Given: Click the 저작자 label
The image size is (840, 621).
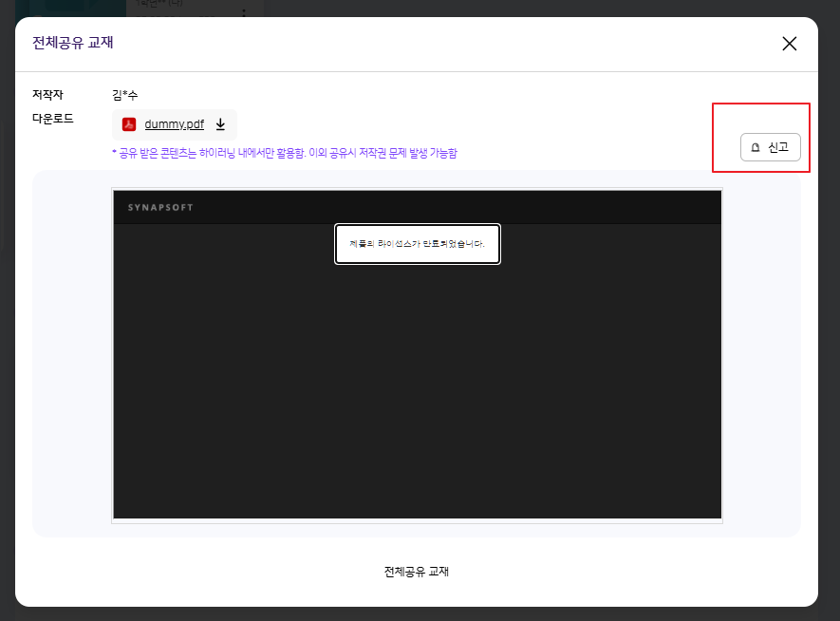Looking at the screenshot, I should pos(47,95).
